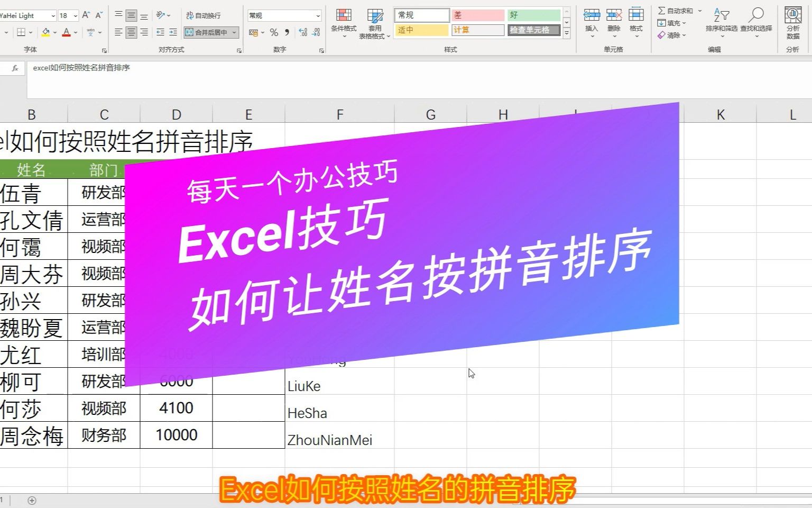Select the column K header

[x=721, y=114]
